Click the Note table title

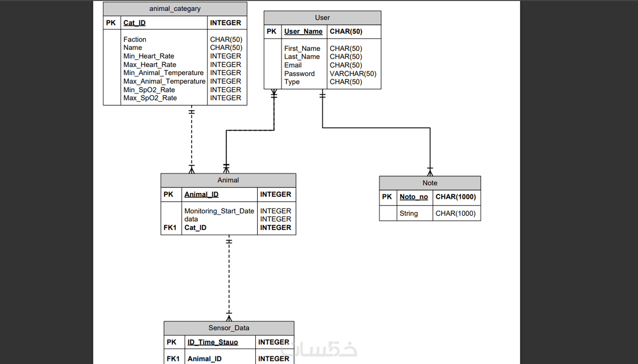[x=430, y=183]
